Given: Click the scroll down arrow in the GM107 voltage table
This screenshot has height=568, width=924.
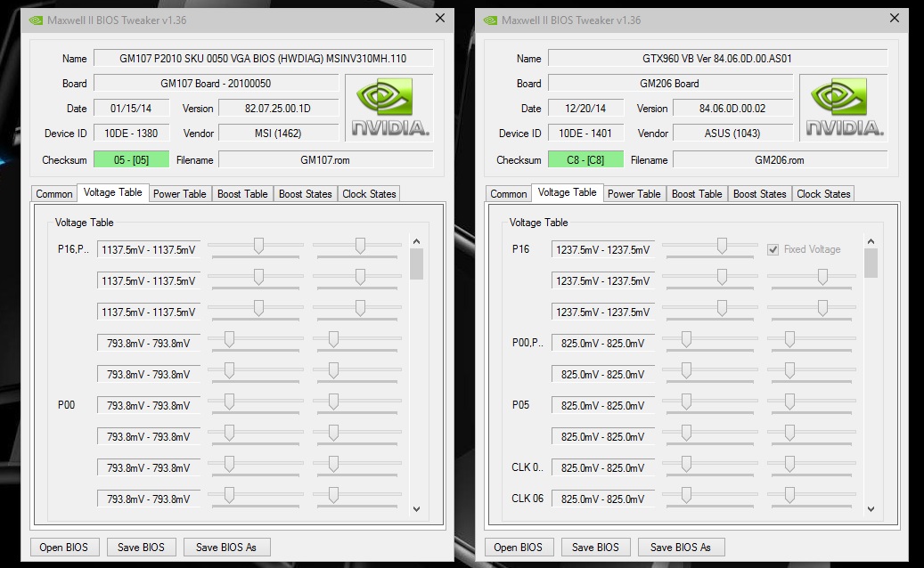Looking at the screenshot, I should coord(417,508).
